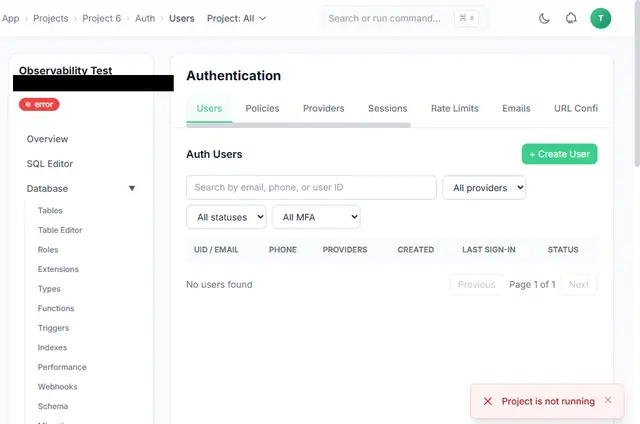Viewport: 640px width, 424px height.
Task: Open Performance under Database
Action: point(62,367)
